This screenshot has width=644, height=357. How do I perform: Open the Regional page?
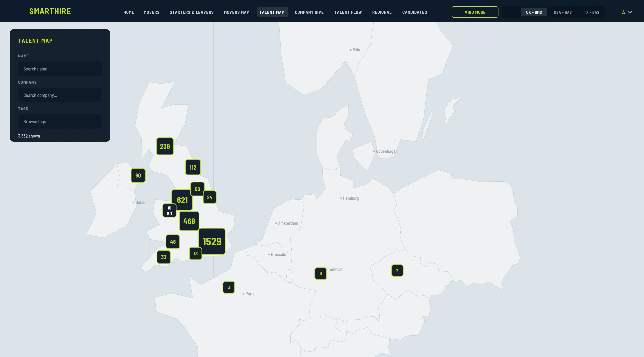(382, 12)
